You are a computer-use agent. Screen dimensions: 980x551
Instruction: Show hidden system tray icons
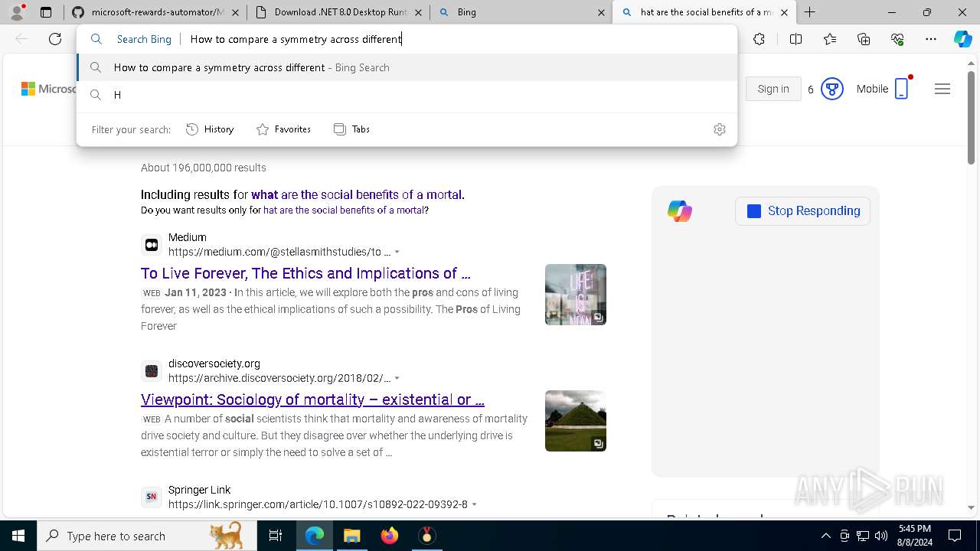click(825, 536)
